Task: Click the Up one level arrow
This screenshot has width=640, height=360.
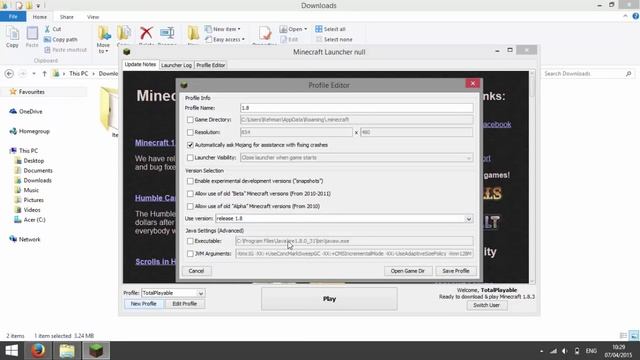Action: coord(44,73)
